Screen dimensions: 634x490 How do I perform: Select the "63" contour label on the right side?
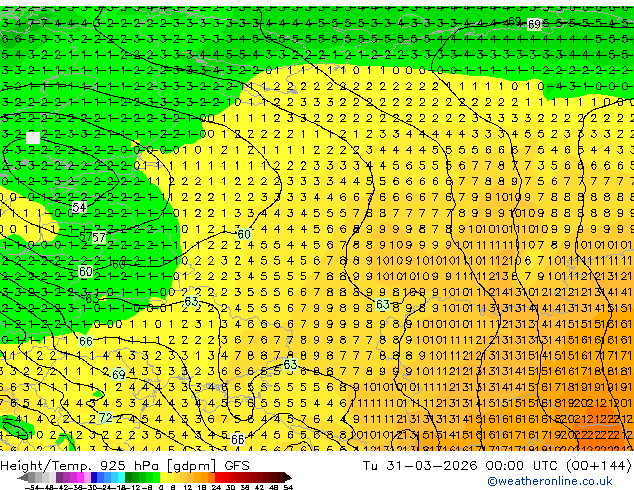point(383,304)
